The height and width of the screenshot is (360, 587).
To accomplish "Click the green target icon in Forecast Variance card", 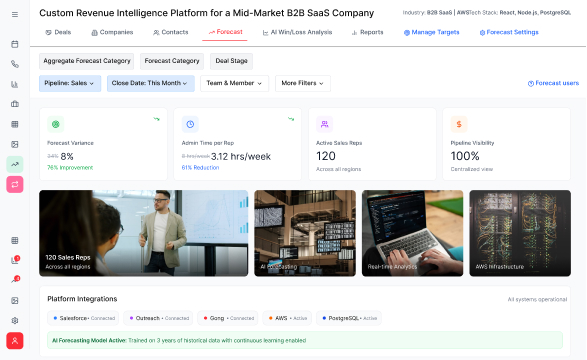I will click(x=55, y=124).
